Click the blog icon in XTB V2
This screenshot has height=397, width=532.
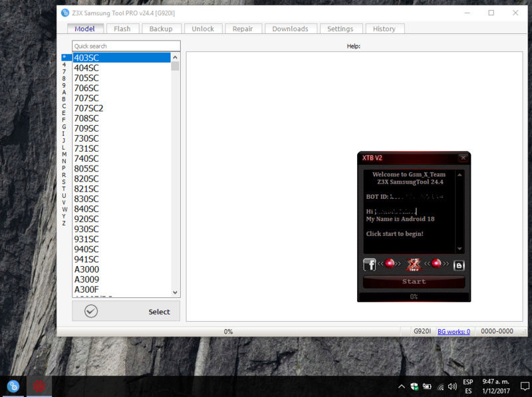pyautogui.click(x=459, y=265)
